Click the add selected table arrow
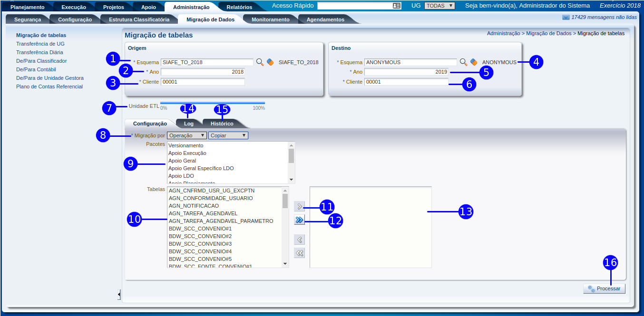Screen dimensions: 644x316 coord(299,206)
